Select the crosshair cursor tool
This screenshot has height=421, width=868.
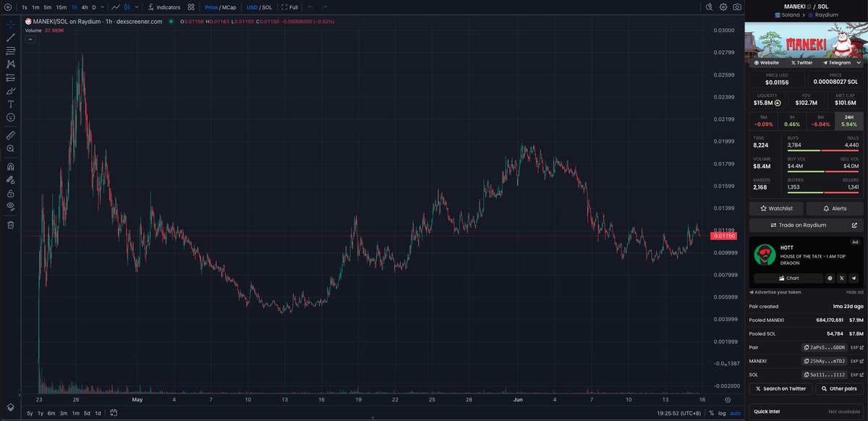pos(11,24)
